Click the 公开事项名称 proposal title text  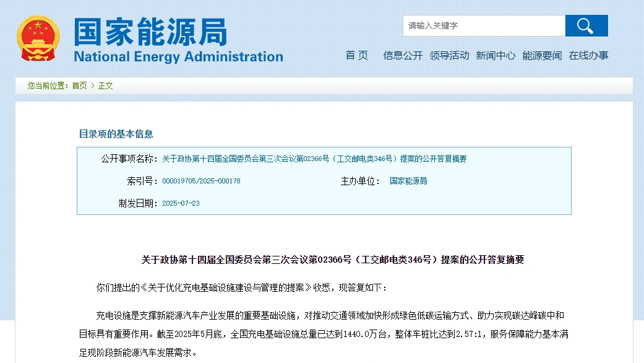pyautogui.click(x=314, y=159)
